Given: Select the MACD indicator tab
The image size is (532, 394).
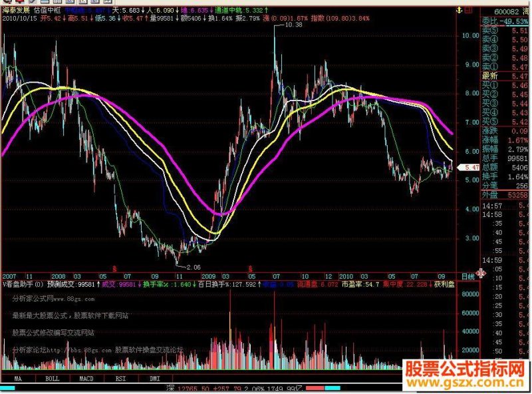Looking at the screenshot, I should (x=86, y=379).
